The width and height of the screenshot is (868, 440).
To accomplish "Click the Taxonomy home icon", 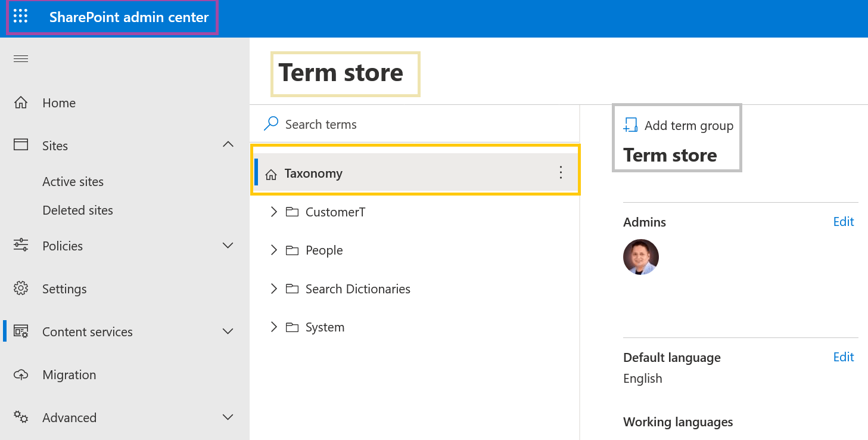I will coord(271,174).
